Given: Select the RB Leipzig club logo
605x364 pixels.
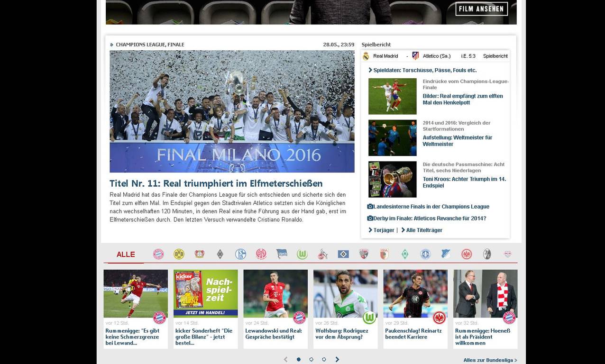Looking at the screenshot, I should [x=507, y=255].
